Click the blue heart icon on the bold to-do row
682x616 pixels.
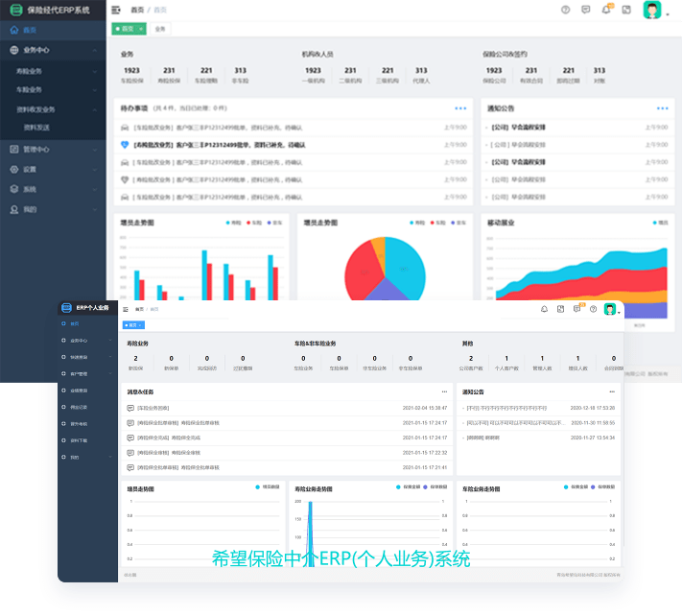[125, 145]
